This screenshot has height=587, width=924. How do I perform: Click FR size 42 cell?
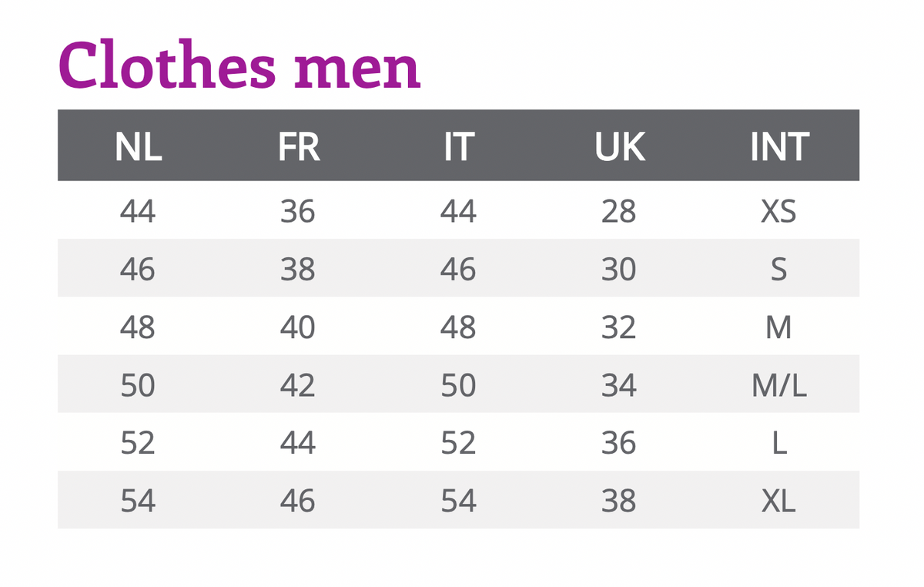pyautogui.click(x=298, y=385)
